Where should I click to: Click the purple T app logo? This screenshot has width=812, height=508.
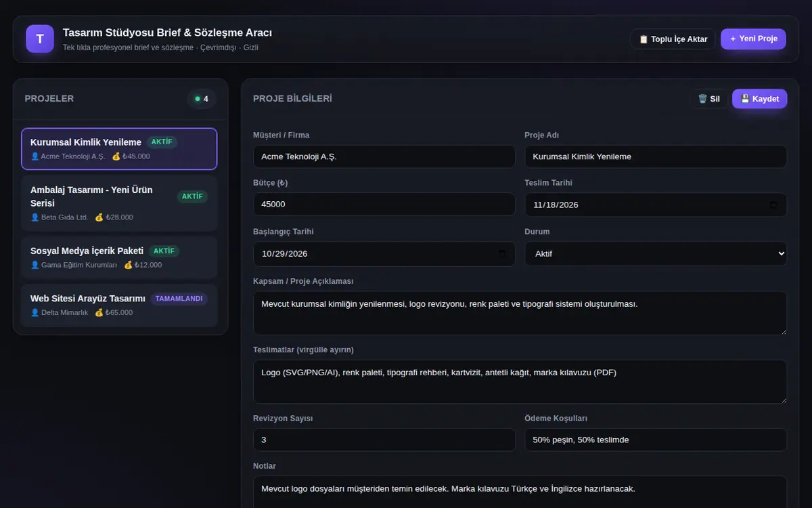[x=40, y=39]
